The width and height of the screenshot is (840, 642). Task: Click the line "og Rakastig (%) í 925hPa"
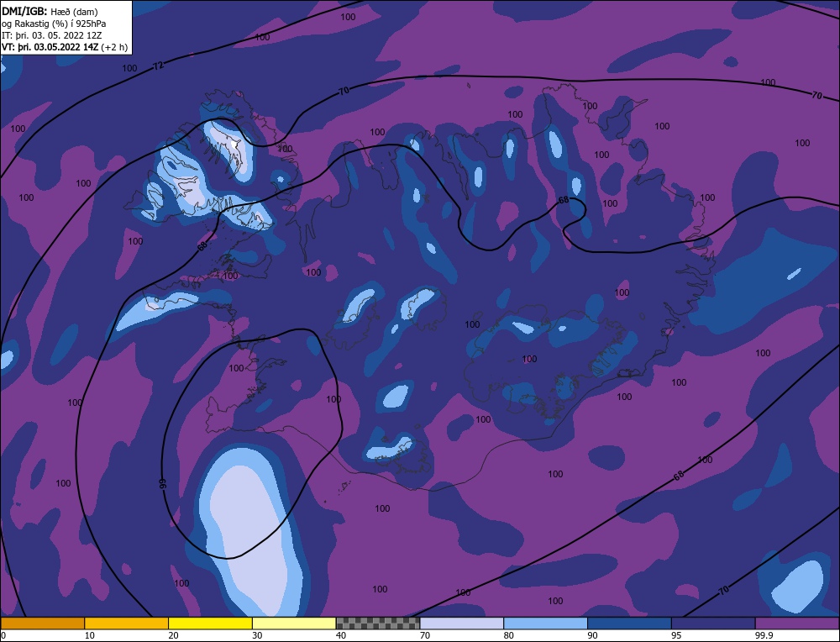(54, 24)
